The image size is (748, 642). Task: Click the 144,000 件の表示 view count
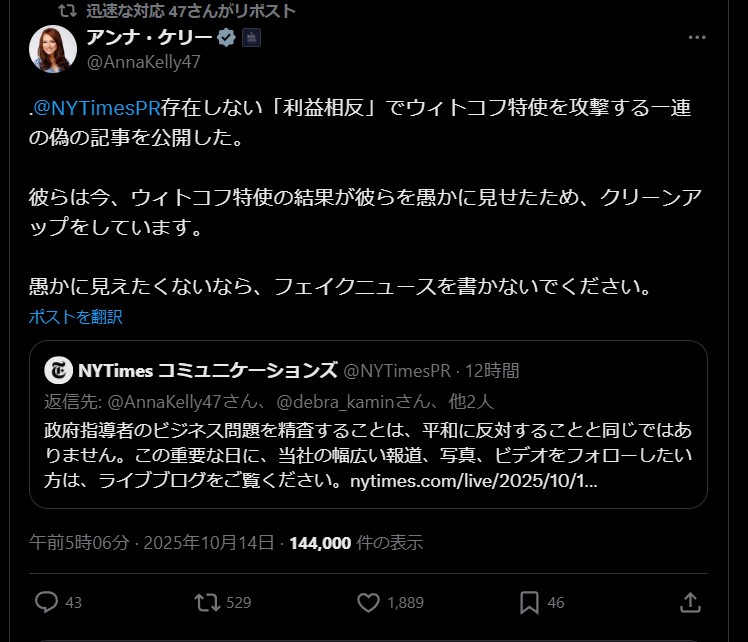356,543
